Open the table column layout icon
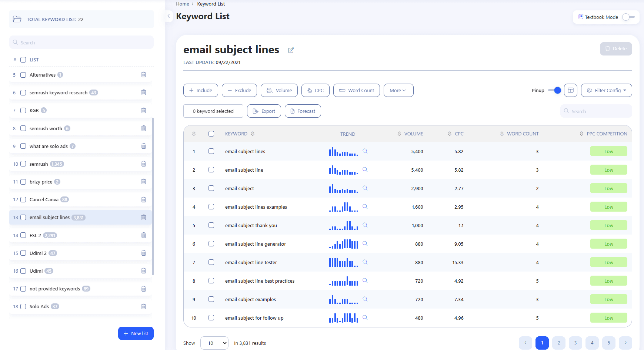 tap(571, 90)
